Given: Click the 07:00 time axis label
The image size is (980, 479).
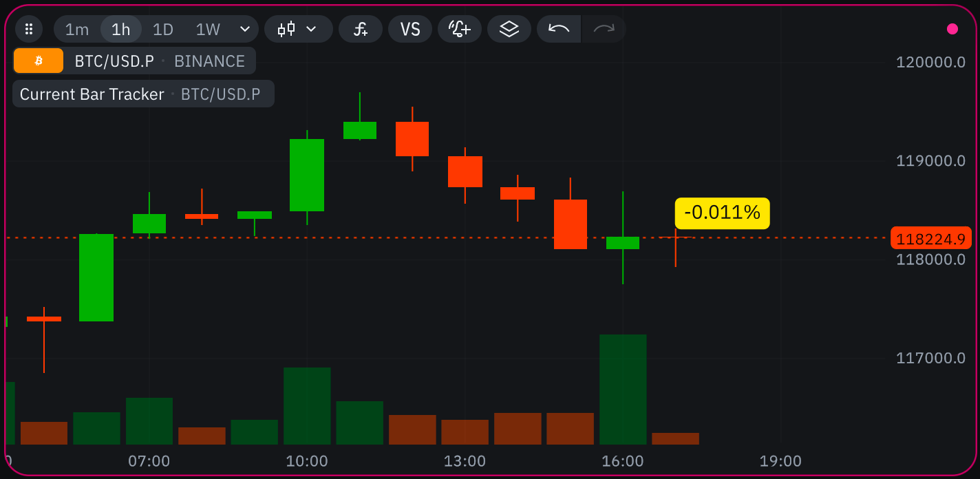Looking at the screenshot, I should point(149,460).
